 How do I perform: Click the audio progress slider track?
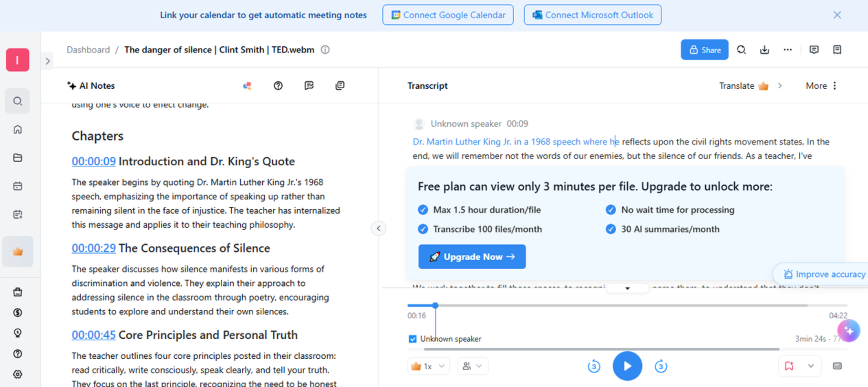coord(627,305)
